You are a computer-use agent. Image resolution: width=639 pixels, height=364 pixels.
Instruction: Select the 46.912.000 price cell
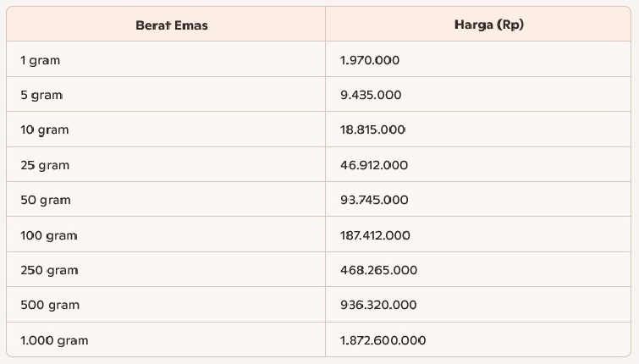coord(374,165)
